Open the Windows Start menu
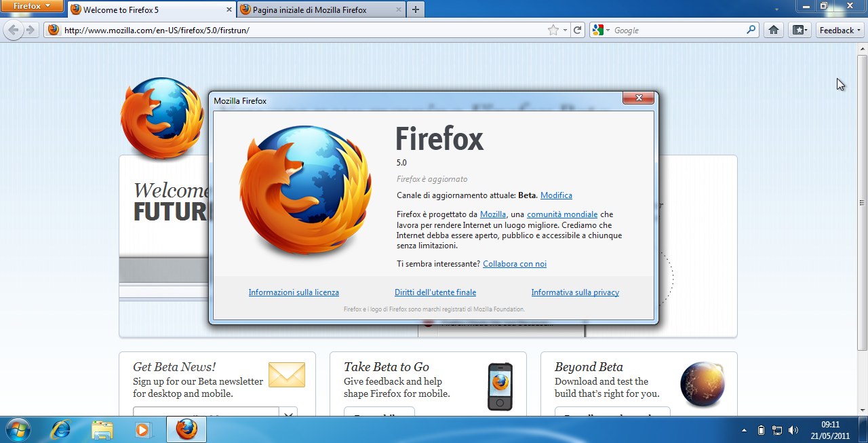This screenshot has height=443, width=868. (17, 430)
